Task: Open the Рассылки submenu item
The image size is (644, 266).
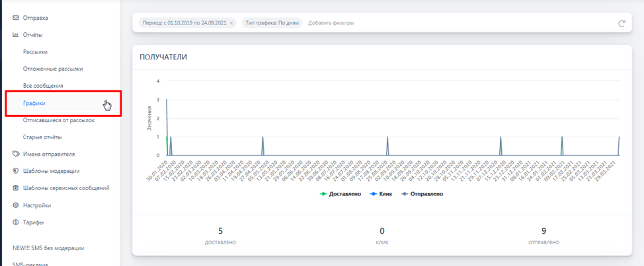Action: 35,52
